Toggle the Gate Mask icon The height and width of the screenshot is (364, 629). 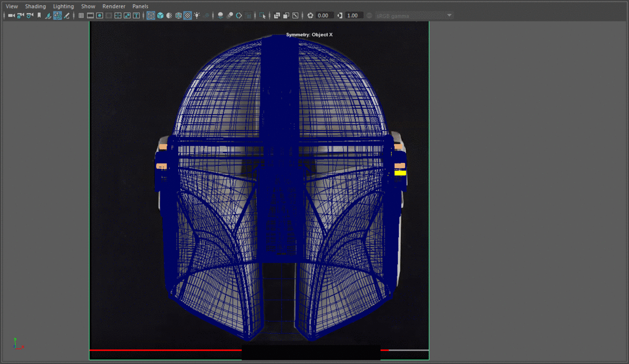click(109, 16)
